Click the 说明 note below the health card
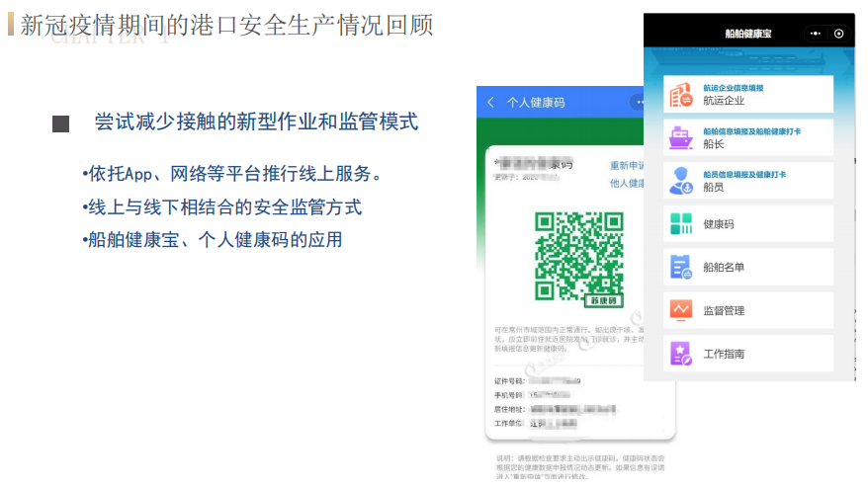 [x=580, y=466]
